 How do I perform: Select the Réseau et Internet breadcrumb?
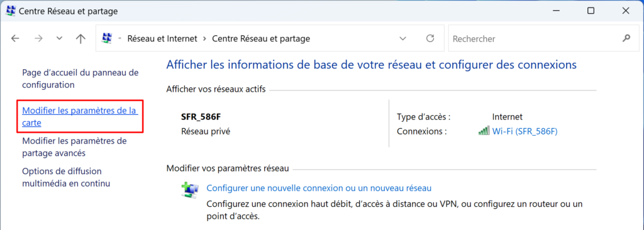tap(162, 38)
